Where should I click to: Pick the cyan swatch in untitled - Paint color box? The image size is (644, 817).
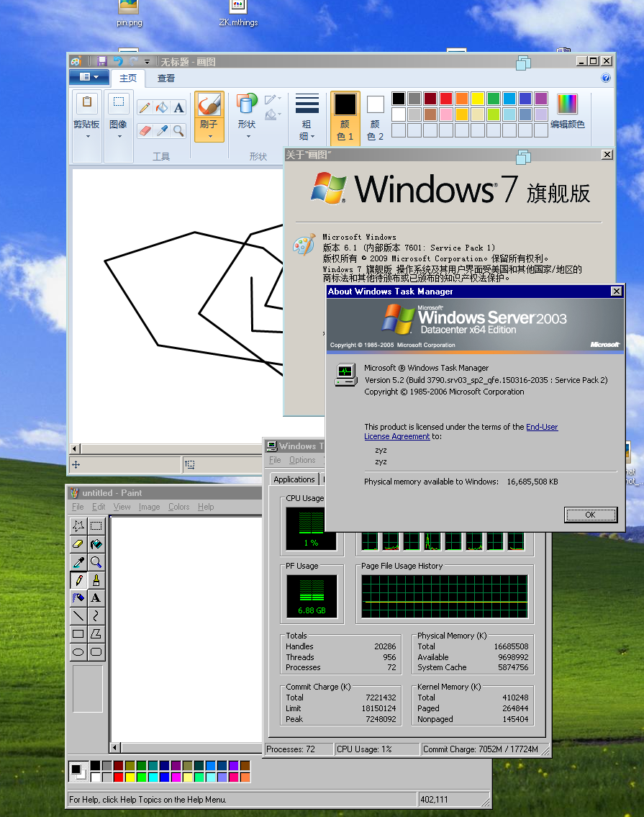click(153, 777)
